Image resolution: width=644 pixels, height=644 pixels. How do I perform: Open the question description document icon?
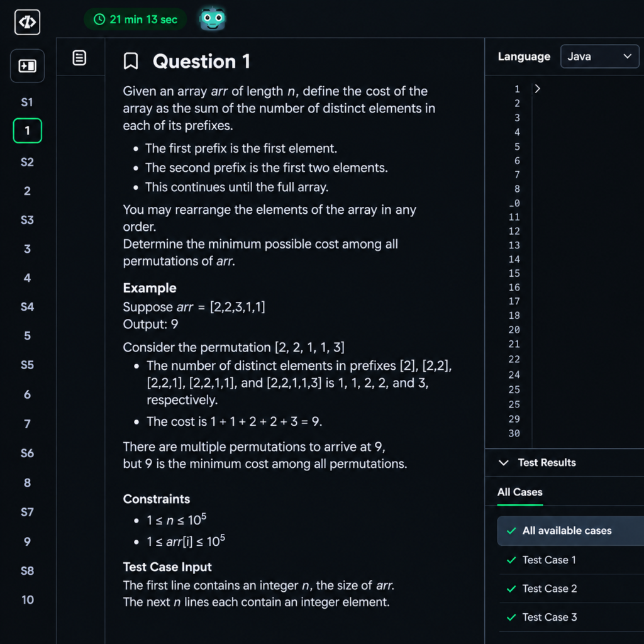tap(79, 58)
